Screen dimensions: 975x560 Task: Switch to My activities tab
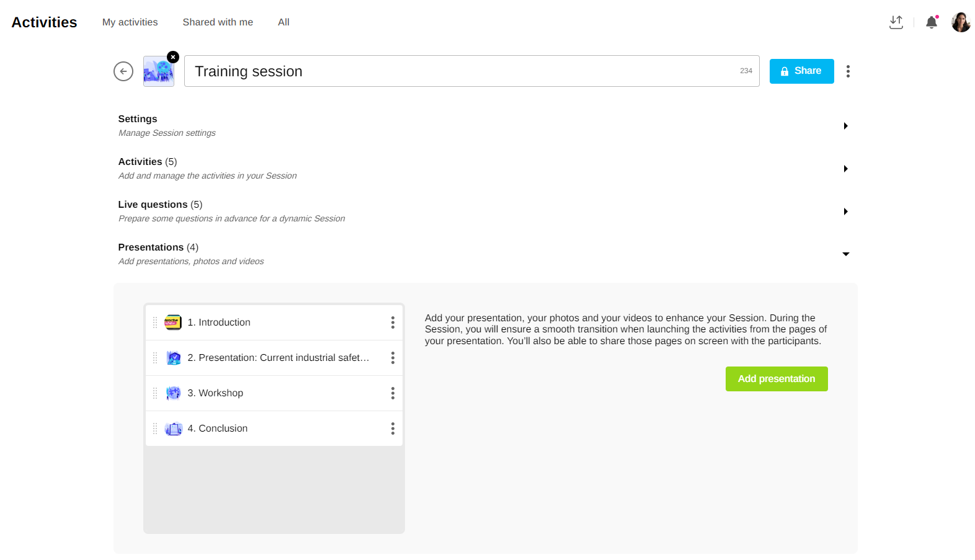pyautogui.click(x=130, y=22)
